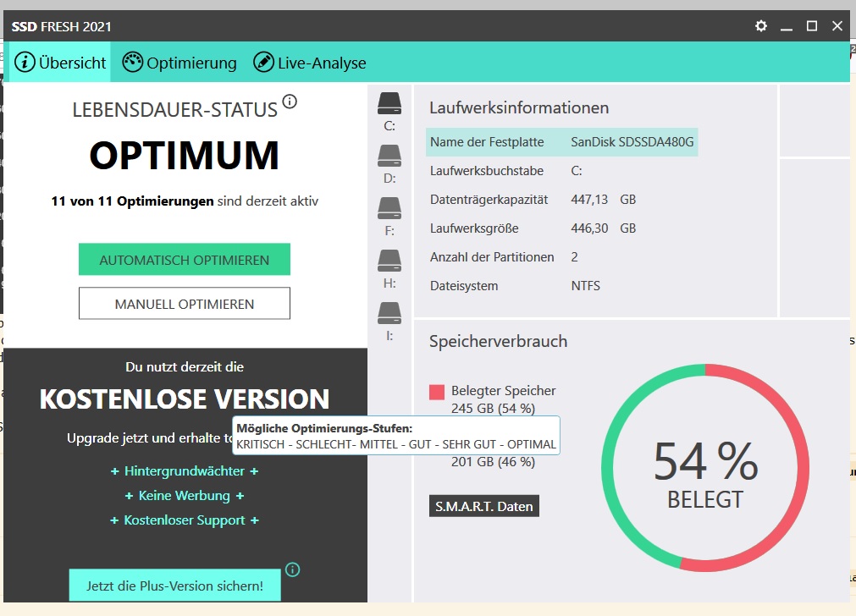Select drive H: icon
The image size is (856, 616).
(389, 261)
